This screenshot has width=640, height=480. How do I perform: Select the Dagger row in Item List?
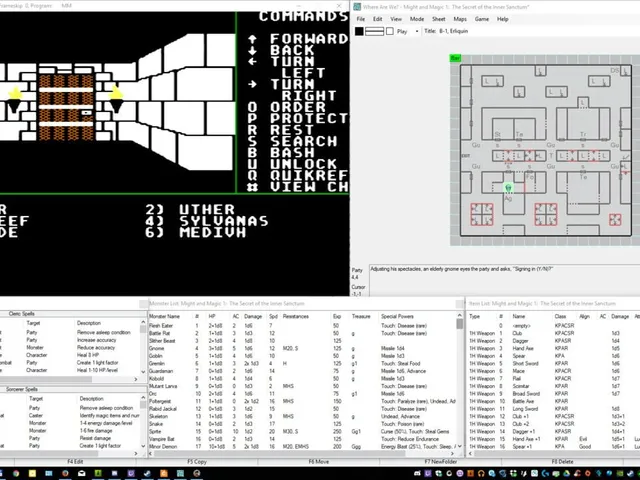point(554,341)
